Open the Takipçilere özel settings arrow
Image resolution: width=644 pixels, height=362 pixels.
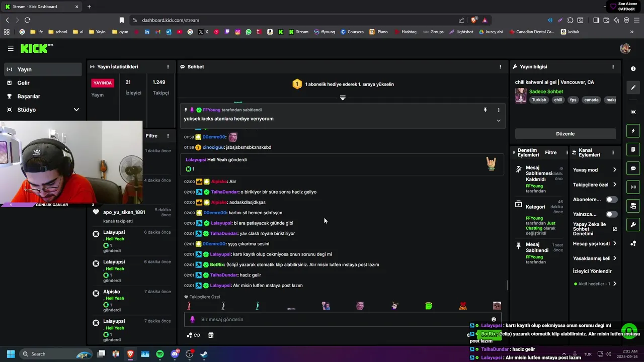[x=614, y=185]
